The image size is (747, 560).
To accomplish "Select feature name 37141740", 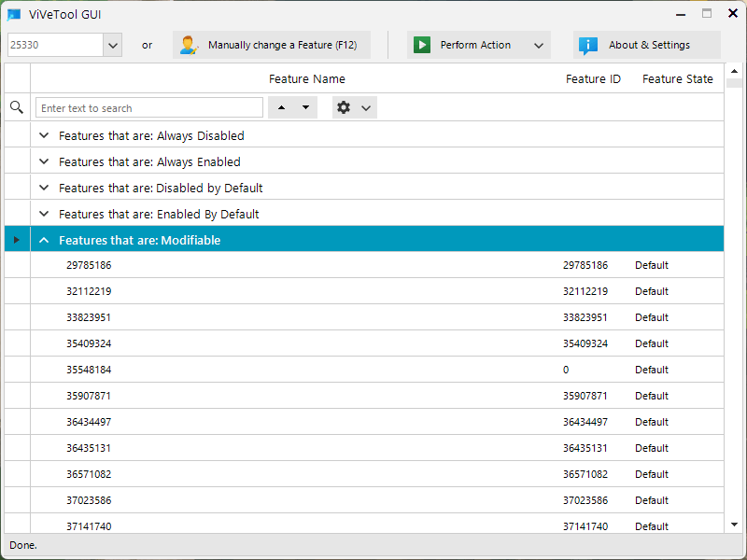I will 89,526.
